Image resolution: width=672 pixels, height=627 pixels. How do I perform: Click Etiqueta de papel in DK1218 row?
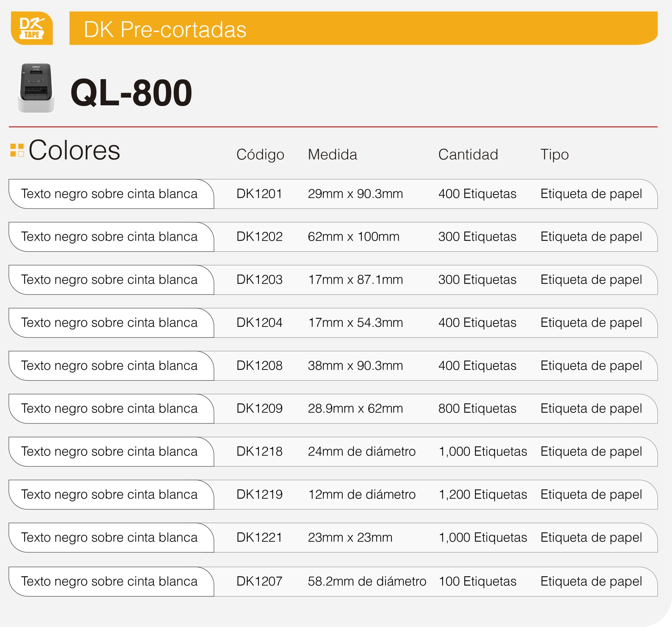coord(591,452)
